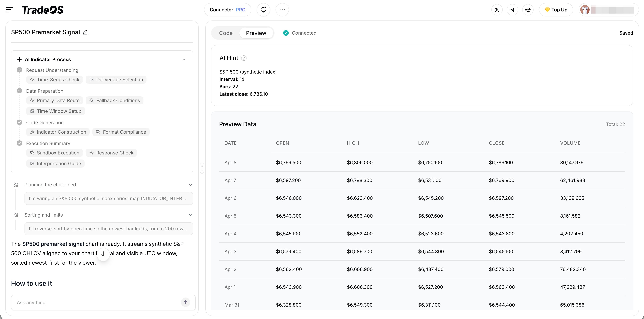Click the Connector PRO button
The image size is (644, 319).
[227, 10]
